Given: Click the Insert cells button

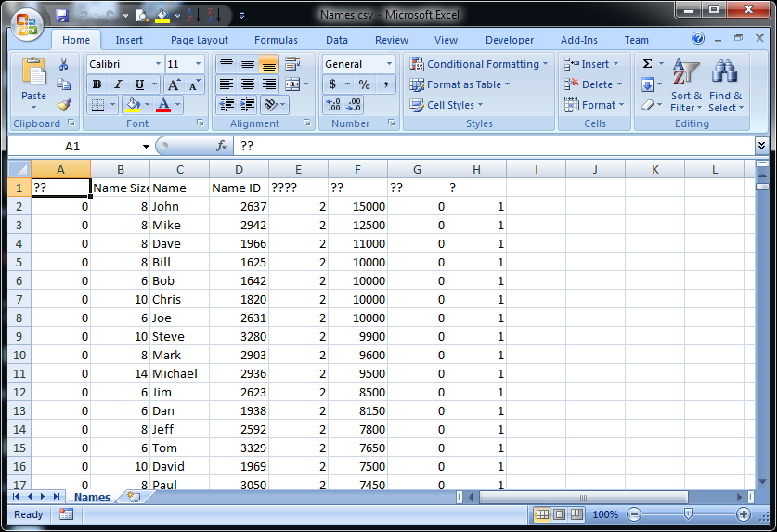Looking at the screenshot, I should (x=591, y=64).
